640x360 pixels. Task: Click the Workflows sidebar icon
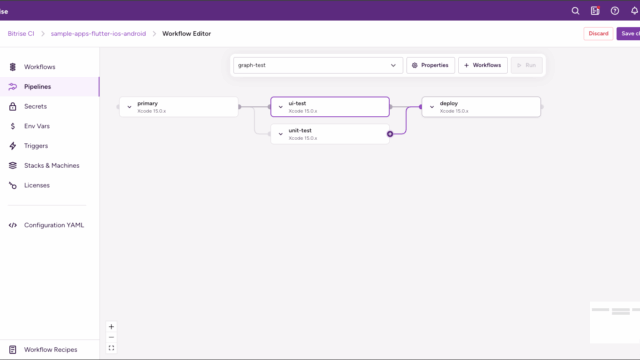(x=13, y=67)
